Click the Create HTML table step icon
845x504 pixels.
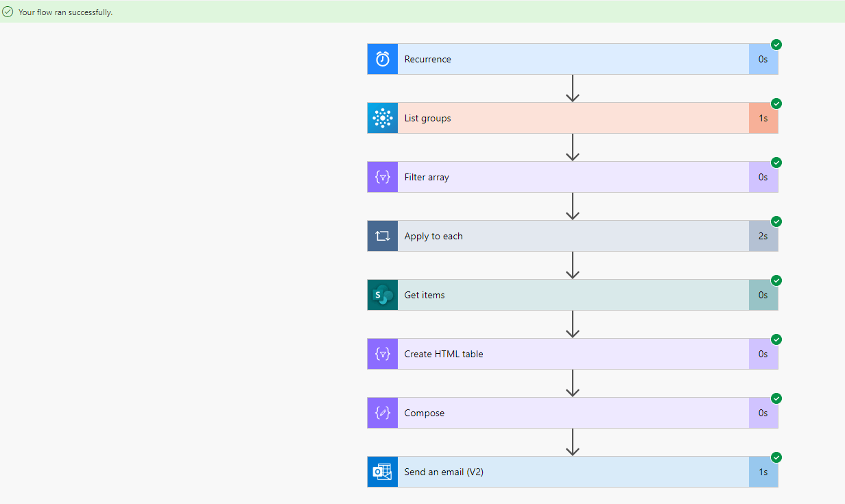point(383,354)
